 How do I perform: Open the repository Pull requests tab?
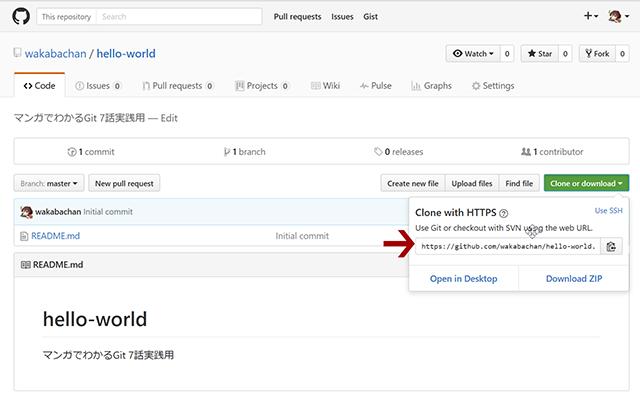pyautogui.click(x=178, y=86)
